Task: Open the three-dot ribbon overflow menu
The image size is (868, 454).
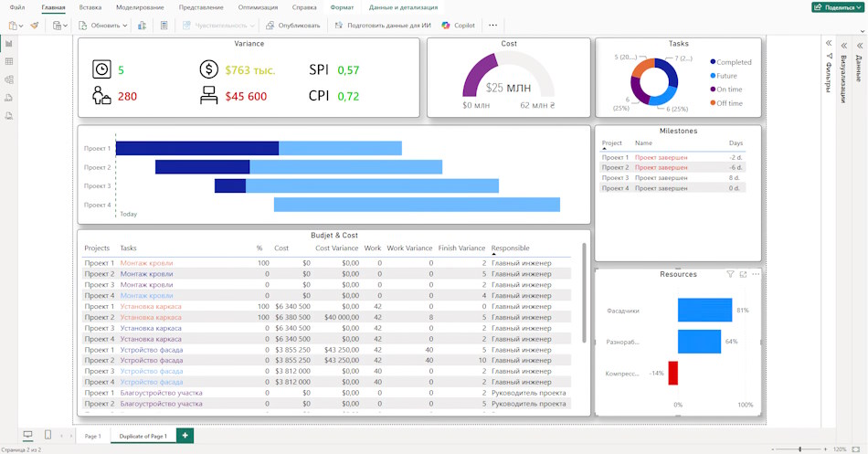Action: point(492,26)
